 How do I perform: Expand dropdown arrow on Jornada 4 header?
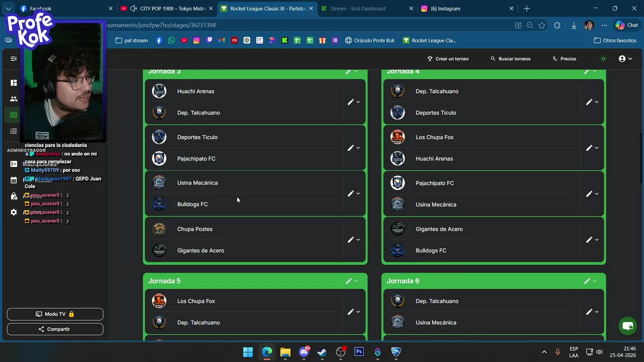point(595,71)
